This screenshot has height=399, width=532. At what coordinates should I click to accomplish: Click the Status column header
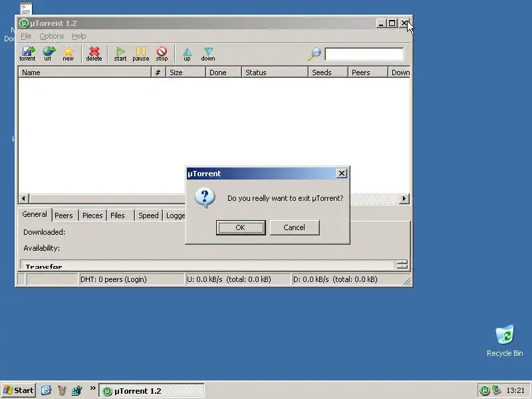(x=275, y=72)
